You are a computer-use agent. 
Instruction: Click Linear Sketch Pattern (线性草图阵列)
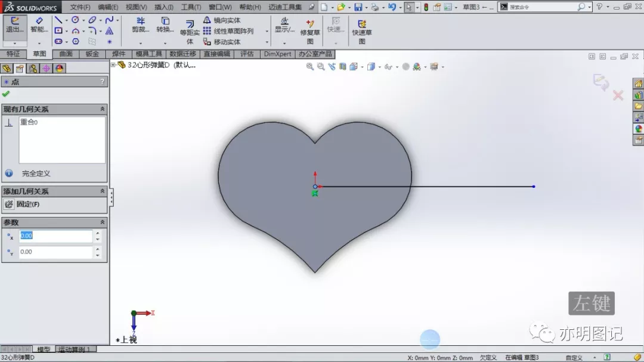pyautogui.click(x=229, y=31)
